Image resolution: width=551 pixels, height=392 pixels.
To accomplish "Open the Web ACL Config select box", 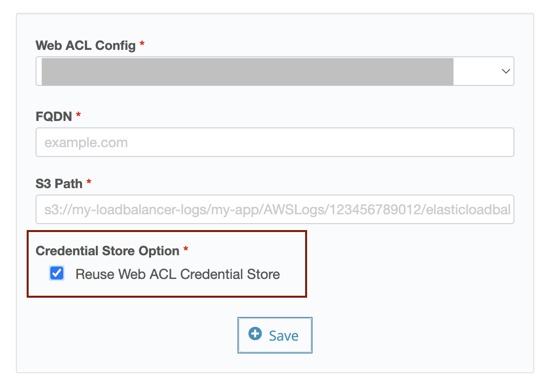I will click(275, 71).
